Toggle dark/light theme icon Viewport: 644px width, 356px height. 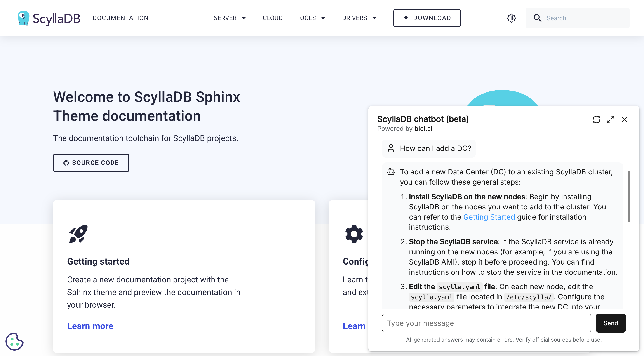[511, 18]
